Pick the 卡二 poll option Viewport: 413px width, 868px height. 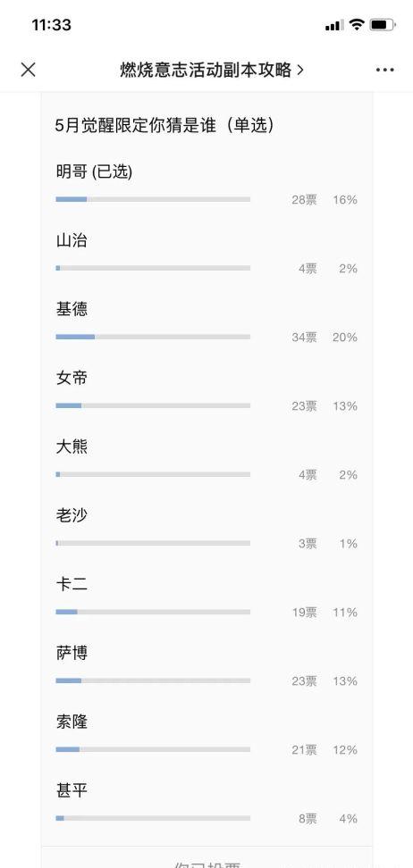[x=206, y=597]
